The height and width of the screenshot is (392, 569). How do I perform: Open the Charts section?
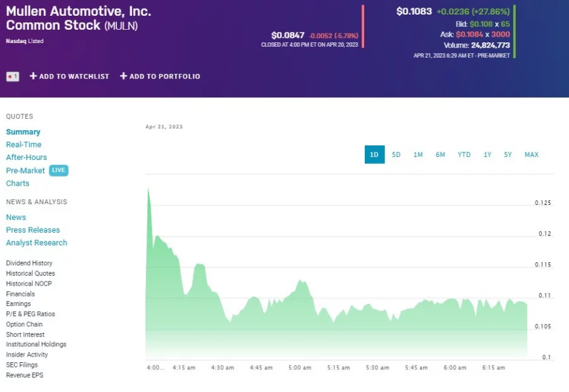18,183
